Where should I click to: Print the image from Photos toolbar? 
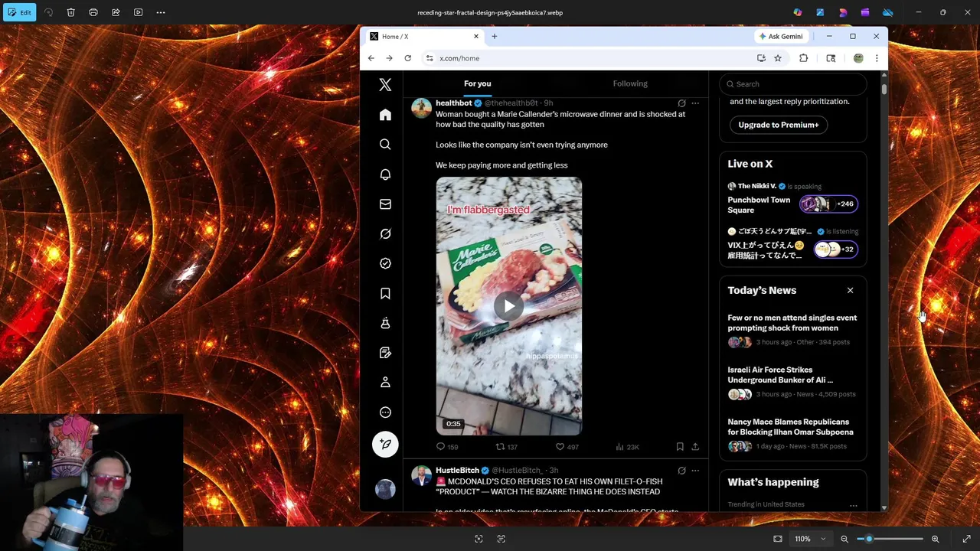(x=93, y=12)
